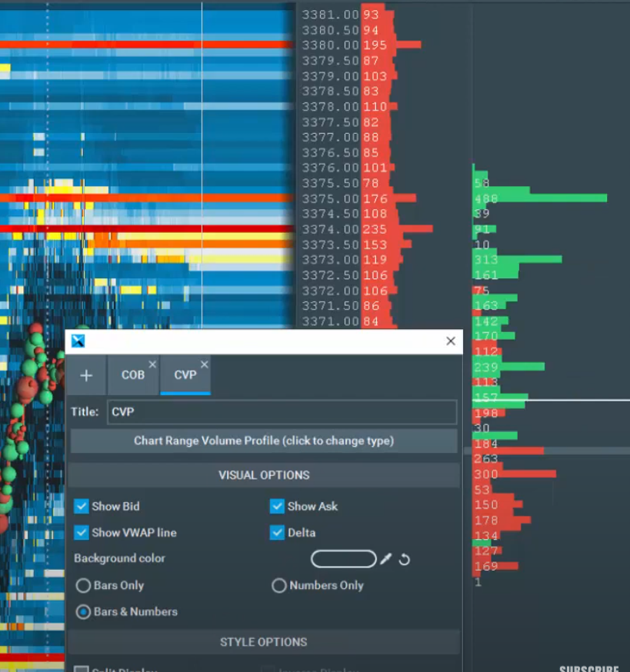Click the plus icon to add column
This screenshot has width=630, height=672.
tap(86, 375)
